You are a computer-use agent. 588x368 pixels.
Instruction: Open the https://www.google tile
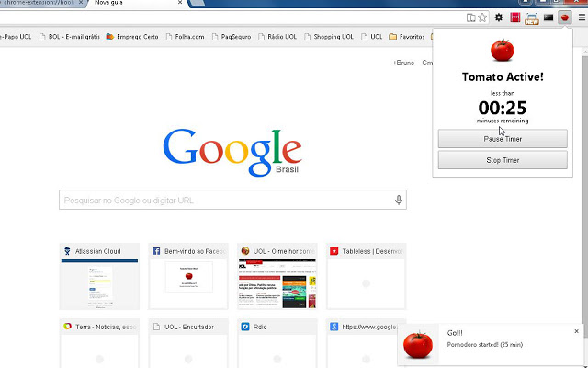coord(362,343)
